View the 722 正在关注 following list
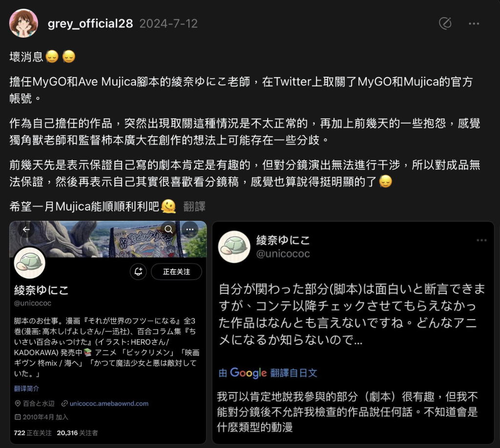The height and width of the screenshot is (448, 500). point(33,433)
